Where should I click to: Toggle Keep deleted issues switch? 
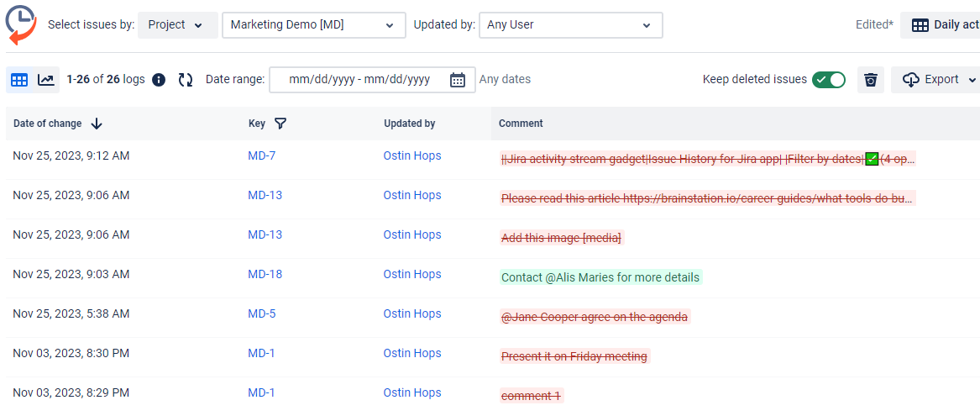pyautogui.click(x=829, y=80)
